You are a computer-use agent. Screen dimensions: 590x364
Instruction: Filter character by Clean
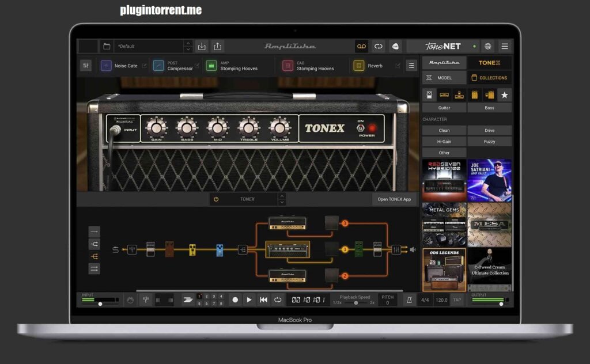click(x=444, y=131)
